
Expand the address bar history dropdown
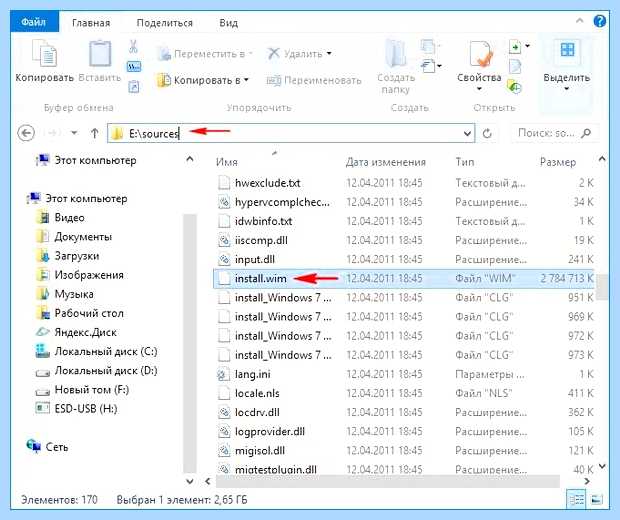467,133
